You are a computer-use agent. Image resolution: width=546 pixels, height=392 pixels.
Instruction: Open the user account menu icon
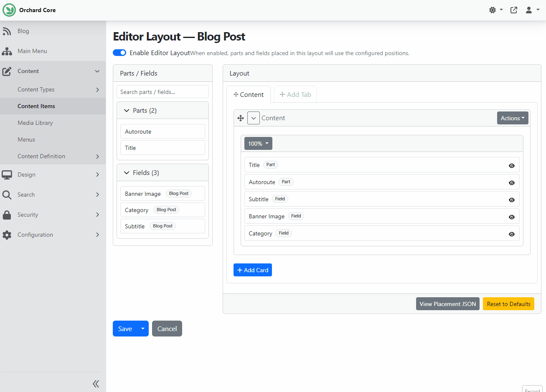(x=529, y=10)
